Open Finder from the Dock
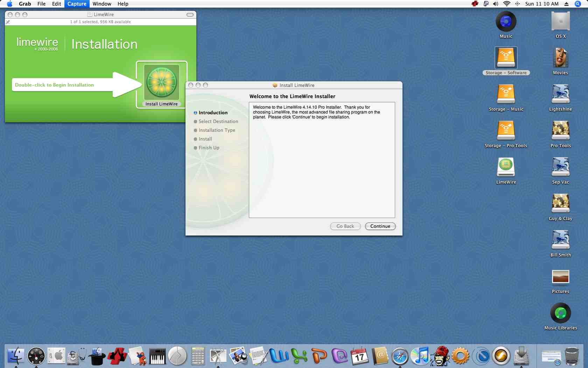Viewport: 588px width, 368px height. pos(16,356)
